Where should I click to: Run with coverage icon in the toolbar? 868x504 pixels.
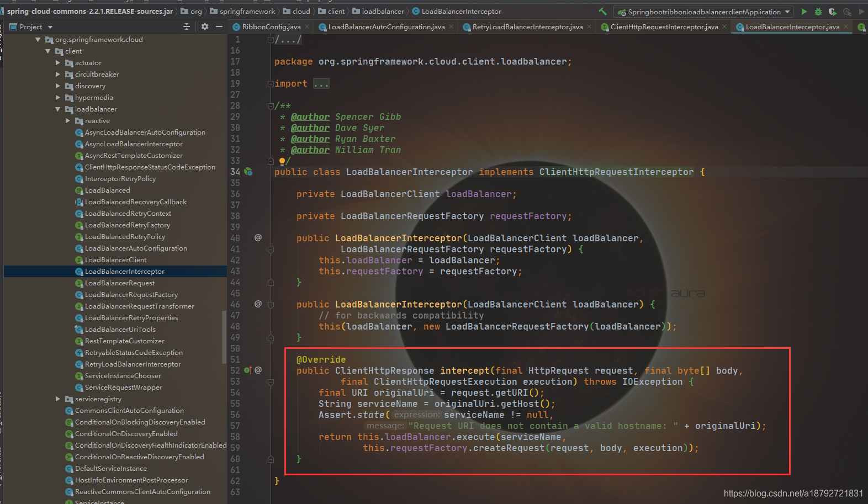[x=833, y=12]
